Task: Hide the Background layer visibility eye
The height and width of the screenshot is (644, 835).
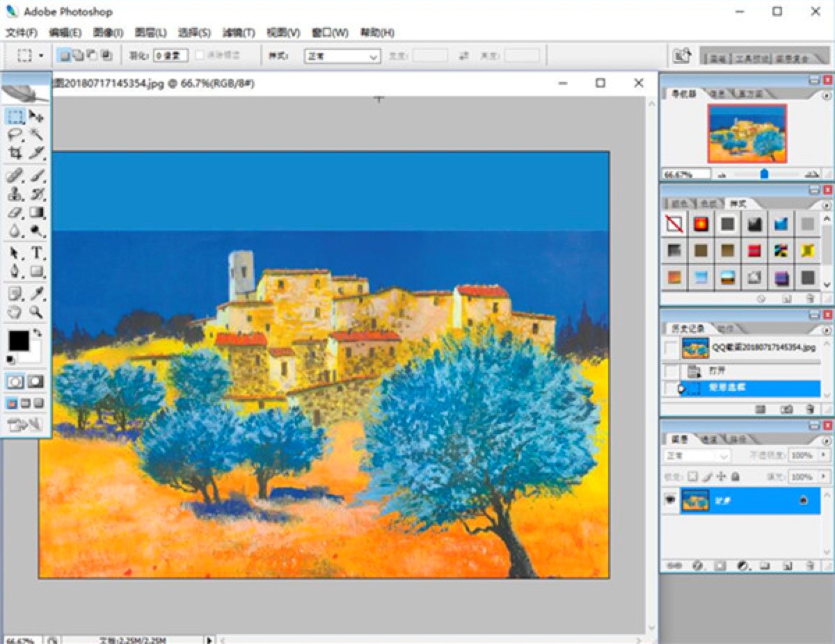Action: [671, 500]
